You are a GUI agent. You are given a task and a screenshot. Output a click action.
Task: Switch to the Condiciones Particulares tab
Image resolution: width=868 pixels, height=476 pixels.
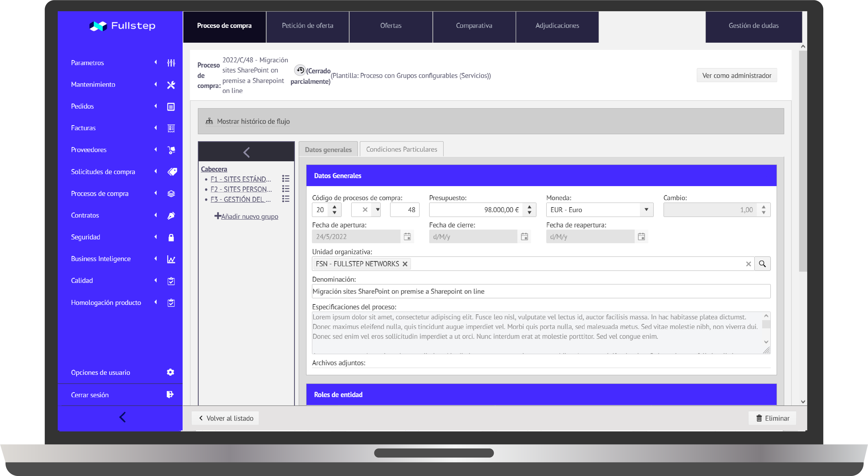tap(401, 149)
